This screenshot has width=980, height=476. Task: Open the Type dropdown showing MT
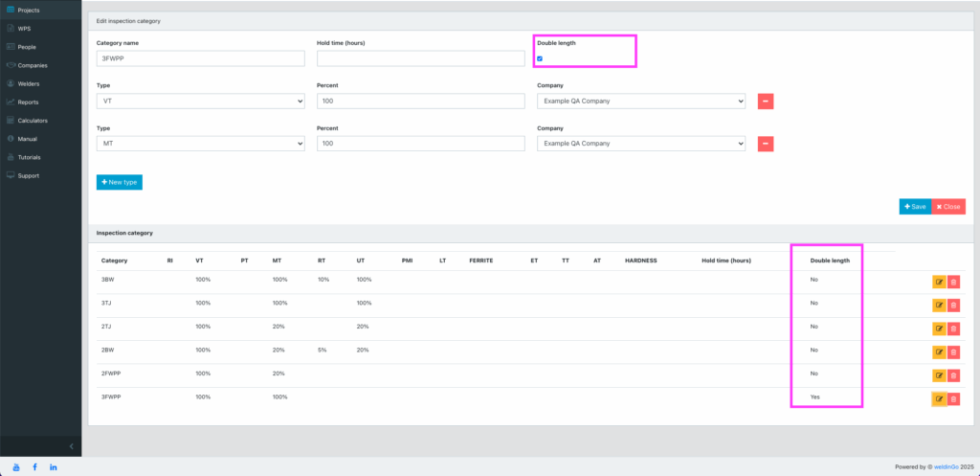[201, 144]
